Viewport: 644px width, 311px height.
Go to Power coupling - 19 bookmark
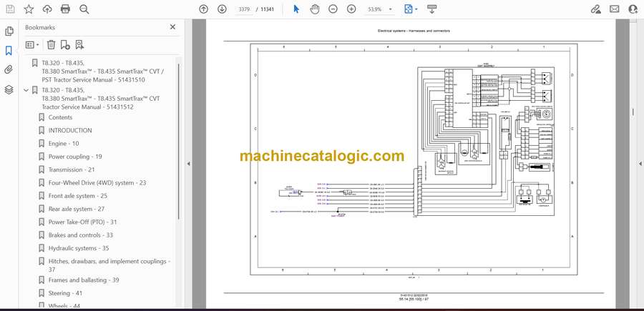[x=75, y=157]
